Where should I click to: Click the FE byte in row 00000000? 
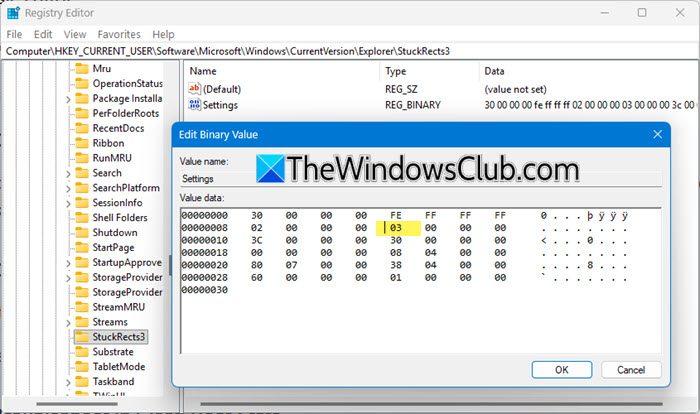[x=396, y=216]
